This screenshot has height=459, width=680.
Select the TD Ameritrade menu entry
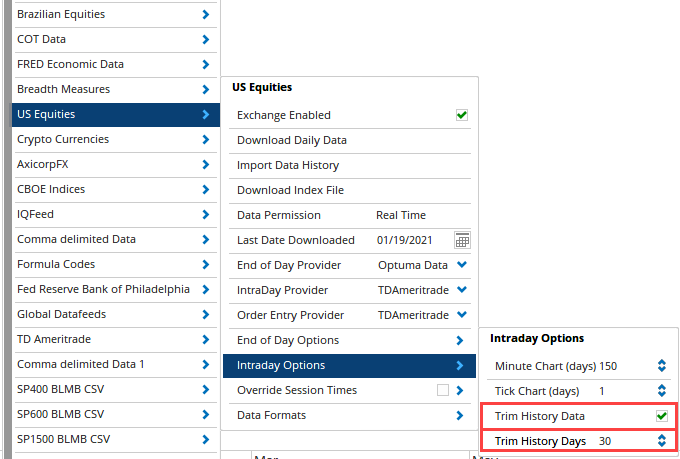click(116, 340)
